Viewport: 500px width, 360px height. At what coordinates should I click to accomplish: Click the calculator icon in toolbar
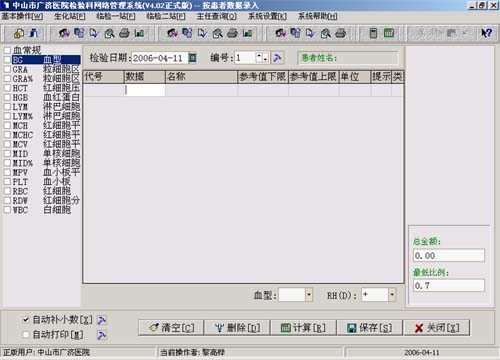click(373, 33)
